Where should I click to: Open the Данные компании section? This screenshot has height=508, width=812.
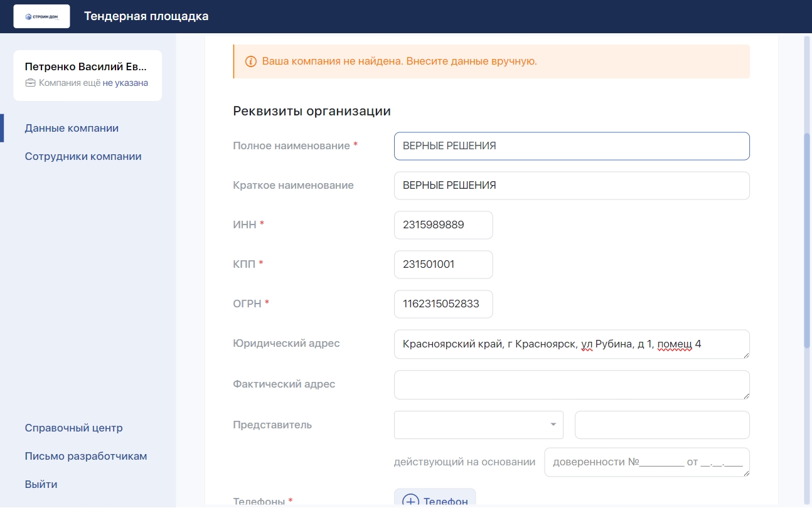click(72, 128)
